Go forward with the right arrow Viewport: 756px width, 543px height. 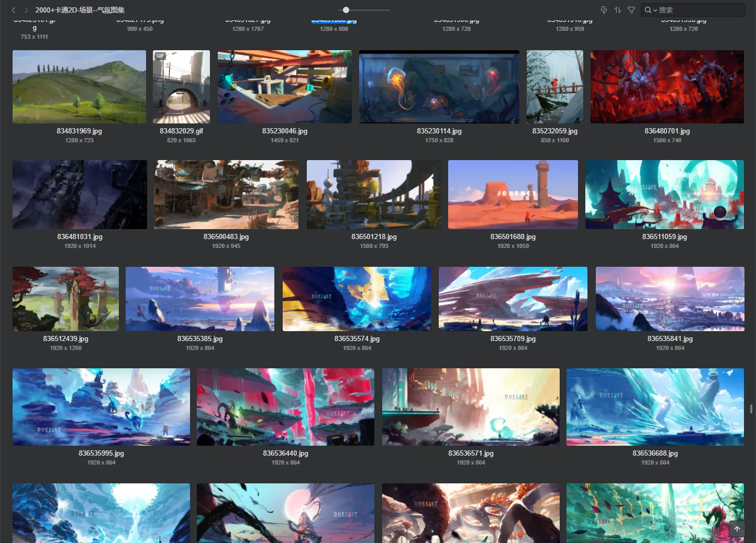(x=26, y=10)
